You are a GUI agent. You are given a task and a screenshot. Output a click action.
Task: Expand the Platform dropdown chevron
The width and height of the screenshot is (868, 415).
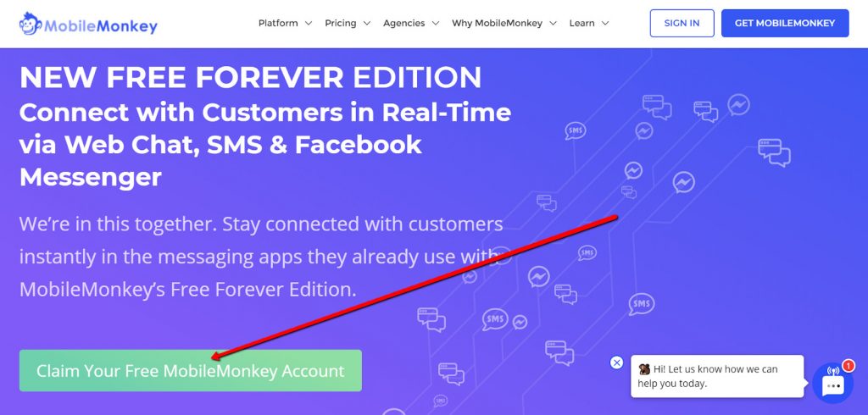coord(309,23)
